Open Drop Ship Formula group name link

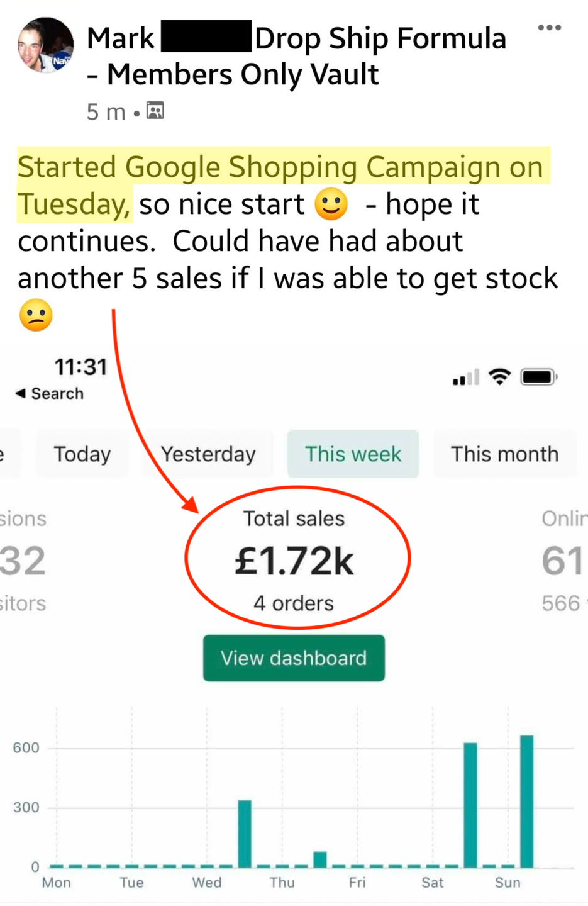click(380, 39)
